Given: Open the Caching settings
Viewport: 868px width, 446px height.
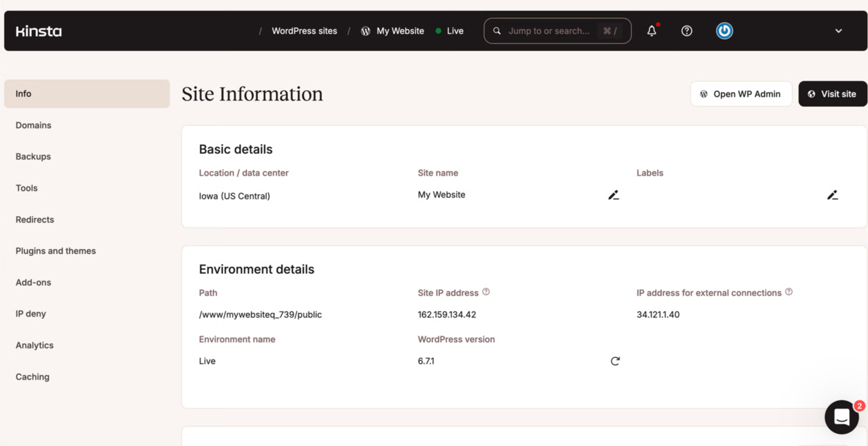Looking at the screenshot, I should tap(32, 376).
